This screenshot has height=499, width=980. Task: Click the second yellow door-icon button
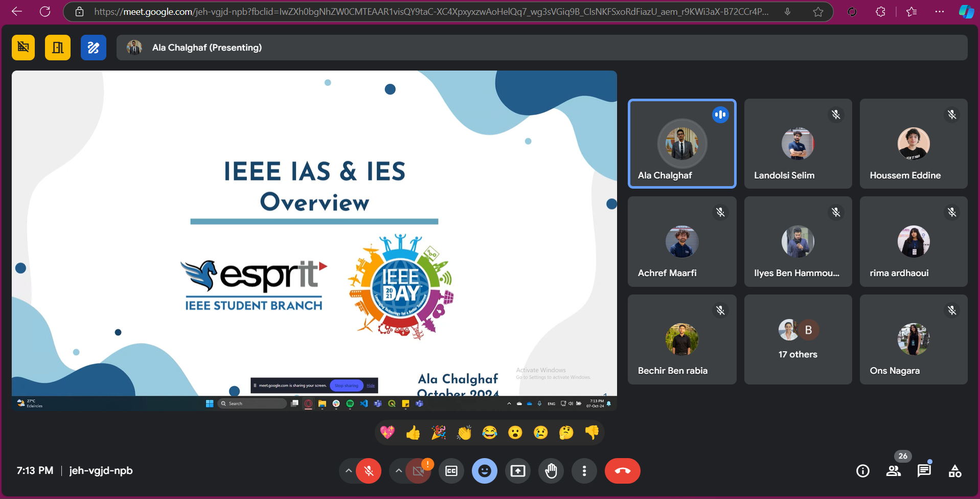(x=58, y=48)
